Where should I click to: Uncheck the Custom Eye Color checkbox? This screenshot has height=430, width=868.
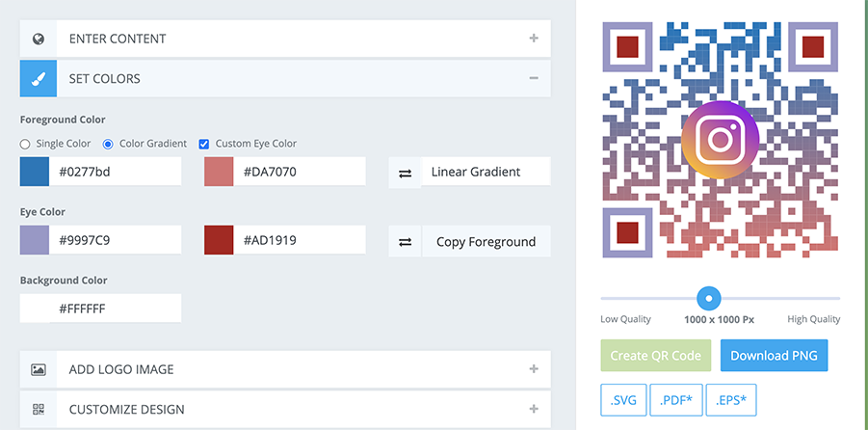tap(203, 144)
